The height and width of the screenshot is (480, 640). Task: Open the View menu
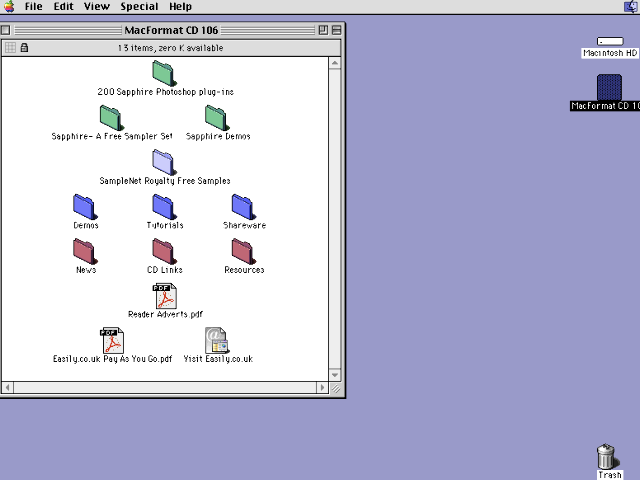click(97, 7)
